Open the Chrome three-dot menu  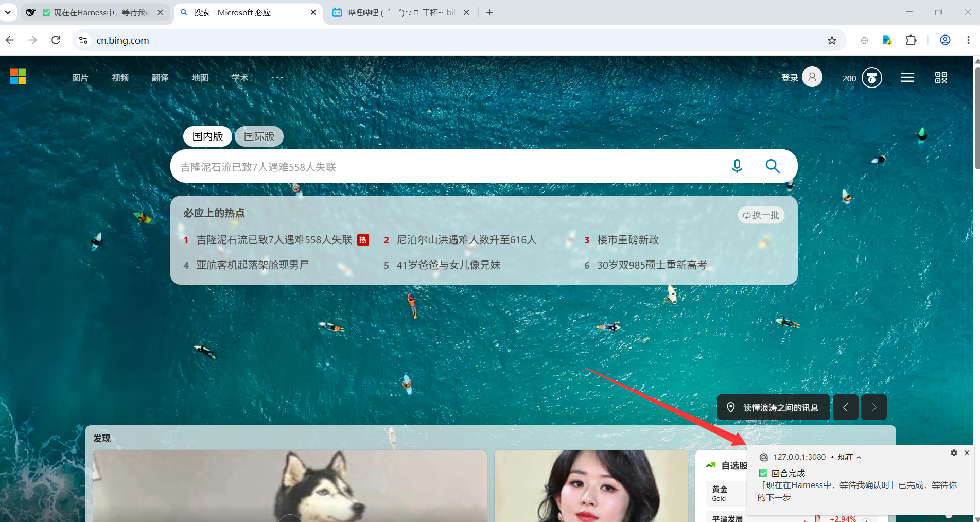[968, 40]
